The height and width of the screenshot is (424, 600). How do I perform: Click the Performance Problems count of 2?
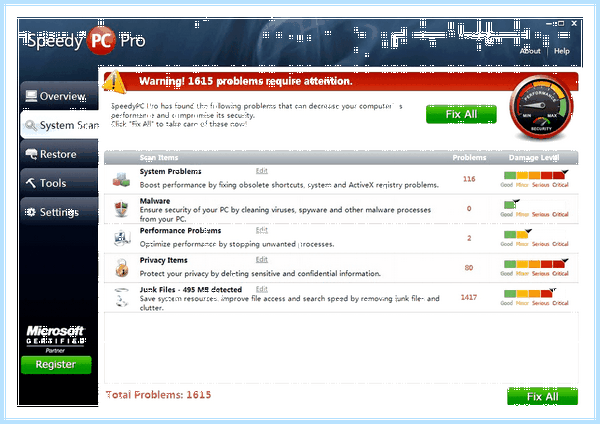coord(469,238)
